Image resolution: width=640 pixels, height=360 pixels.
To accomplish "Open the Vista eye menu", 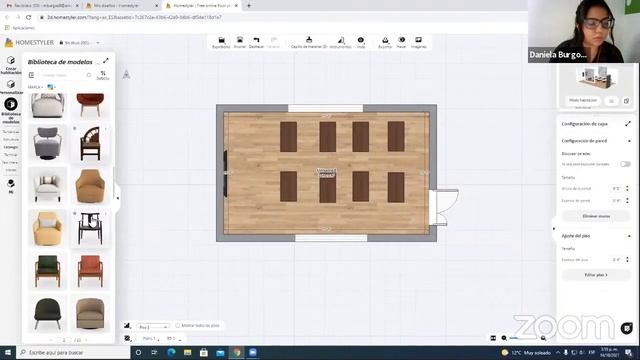I will 361,42.
